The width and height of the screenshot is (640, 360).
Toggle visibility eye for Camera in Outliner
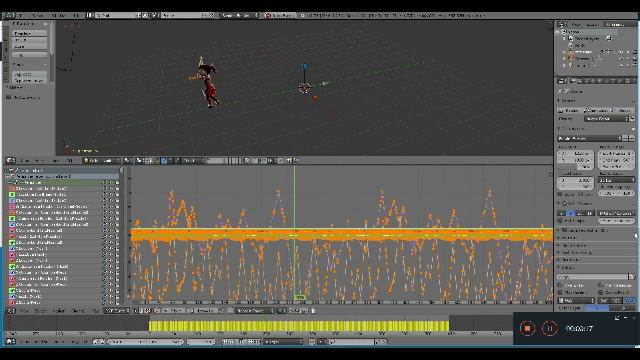click(621, 59)
